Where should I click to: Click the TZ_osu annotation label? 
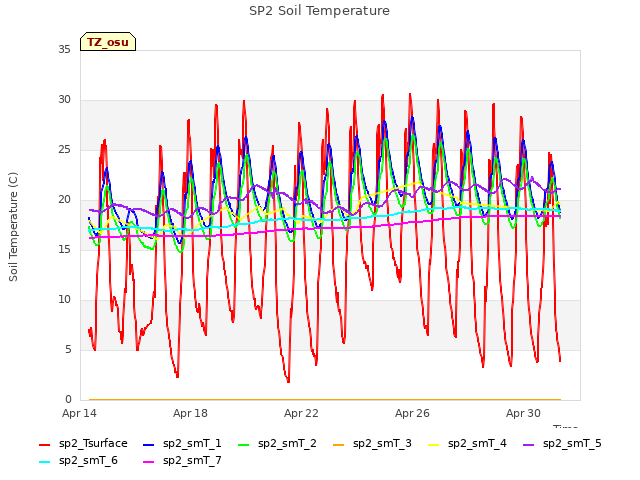click(x=108, y=42)
